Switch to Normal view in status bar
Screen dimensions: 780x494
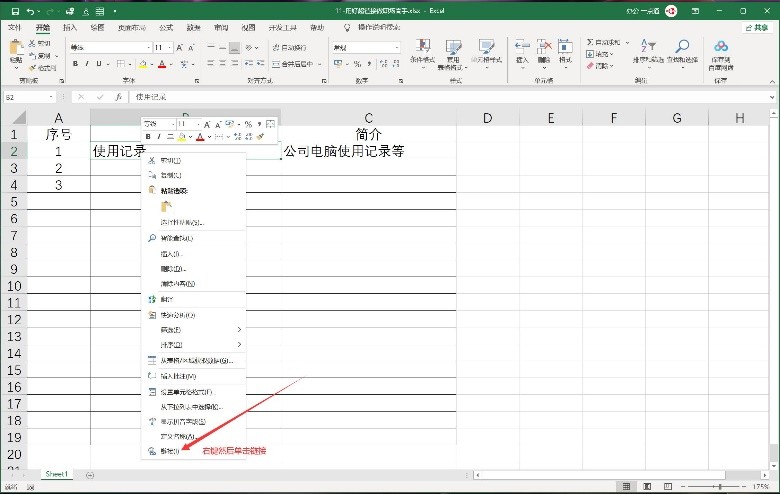click(626, 486)
